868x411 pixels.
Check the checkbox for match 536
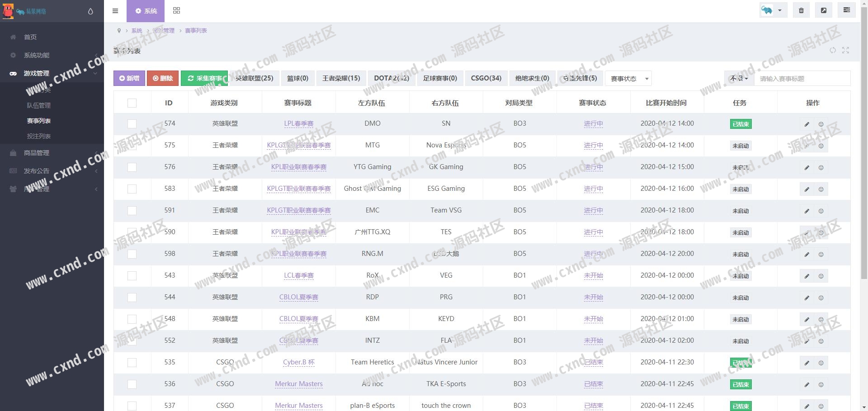coord(132,384)
